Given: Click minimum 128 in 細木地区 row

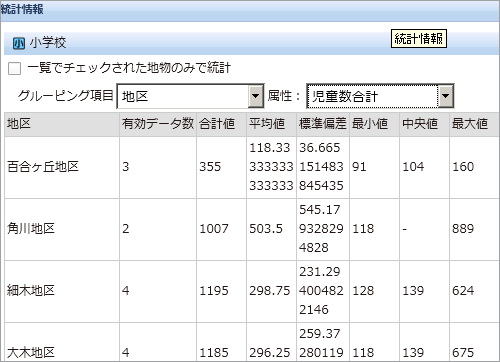Looking at the screenshot, I should [x=375, y=291].
